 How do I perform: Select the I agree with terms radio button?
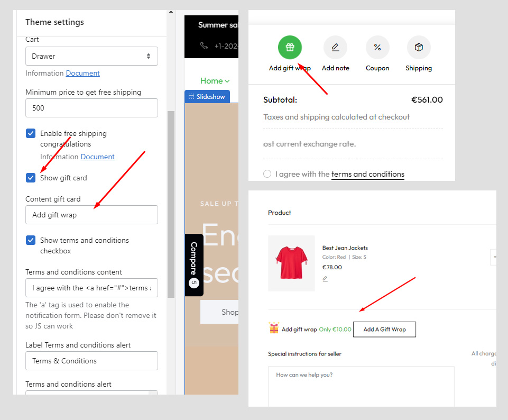pyautogui.click(x=267, y=174)
